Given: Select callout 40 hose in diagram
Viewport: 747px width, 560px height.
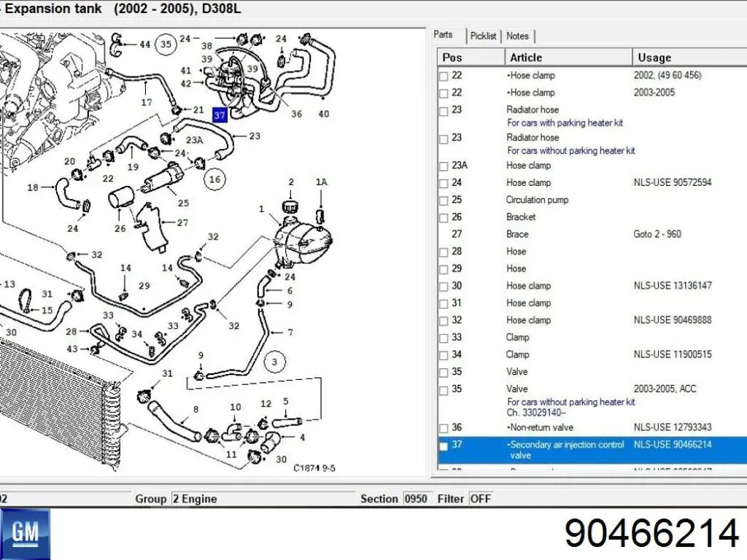Looking at the screenshot, I should point(324,114).
